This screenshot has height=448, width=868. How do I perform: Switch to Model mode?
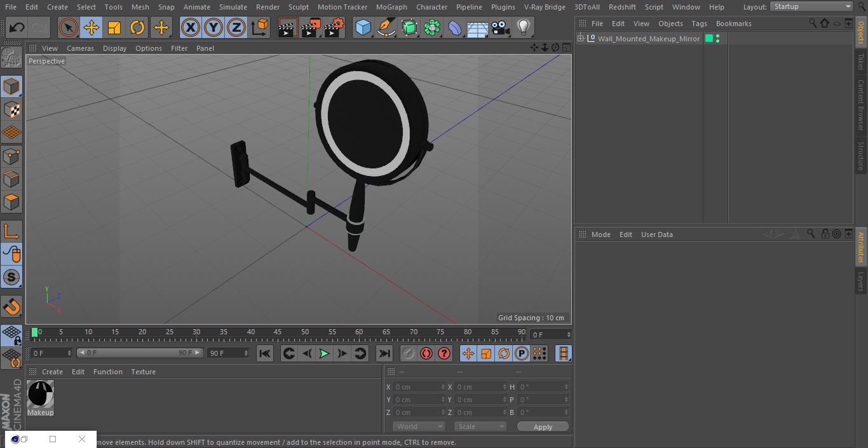(x=11, y=86)
